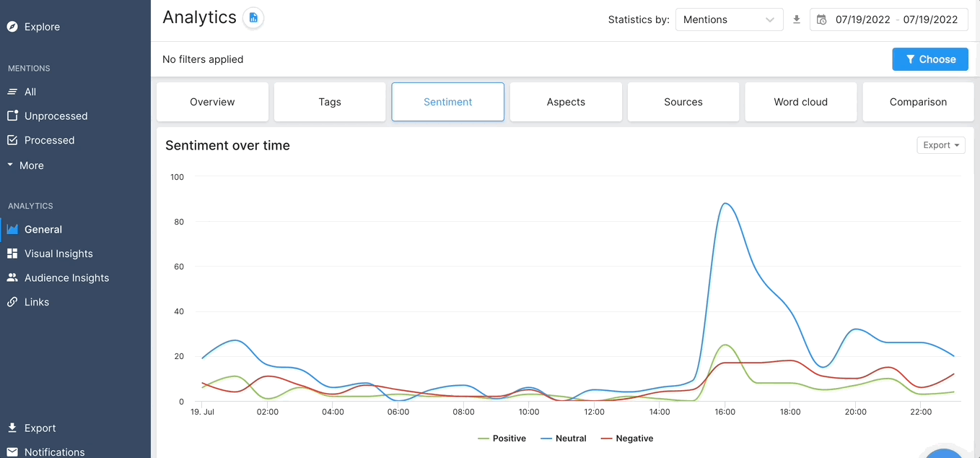
Task: Open Unprocessed mentions text link
Action: click(56, 116)
